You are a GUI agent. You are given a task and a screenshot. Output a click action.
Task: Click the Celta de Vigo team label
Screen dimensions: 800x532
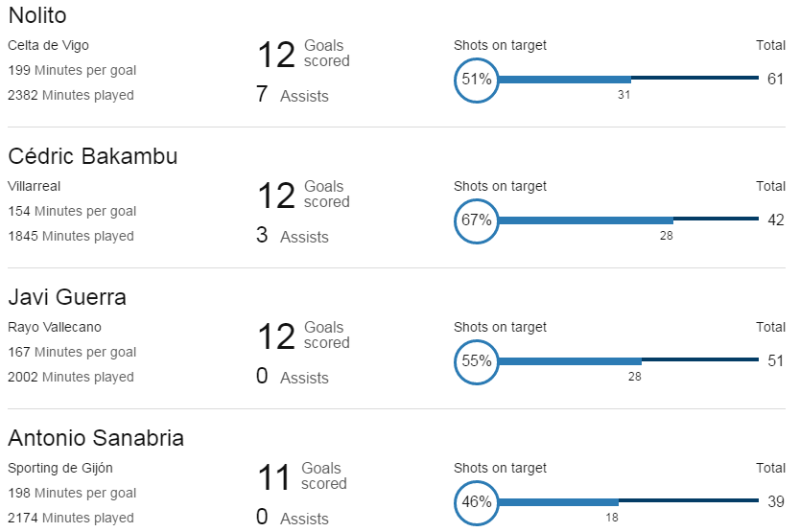[49, 45]
